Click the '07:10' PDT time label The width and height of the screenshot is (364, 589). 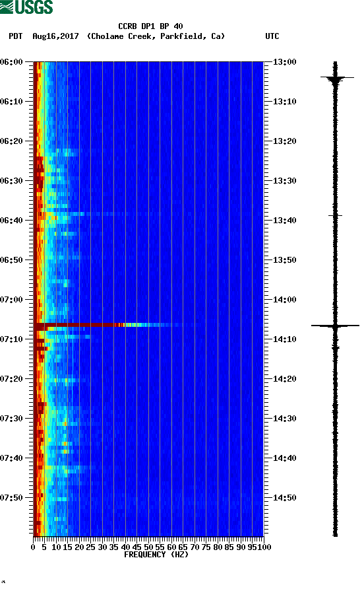pos(11,339)
